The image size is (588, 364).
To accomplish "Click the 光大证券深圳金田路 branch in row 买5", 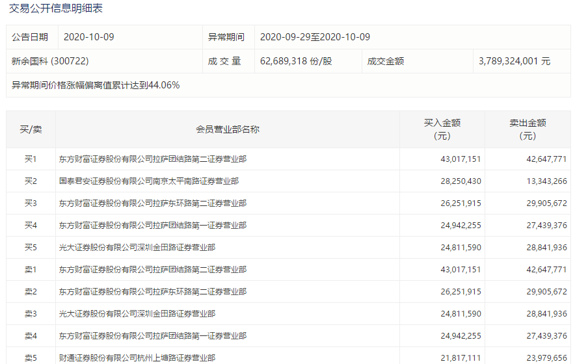I will (137, 248).
